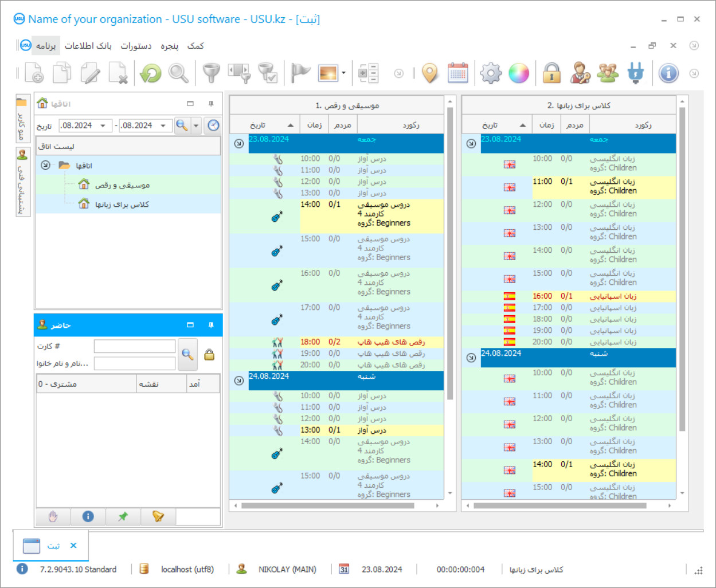The image size is (716, 588).
Task: Collapse the اتاقها tree root node
Action: (x=45, y=165)
